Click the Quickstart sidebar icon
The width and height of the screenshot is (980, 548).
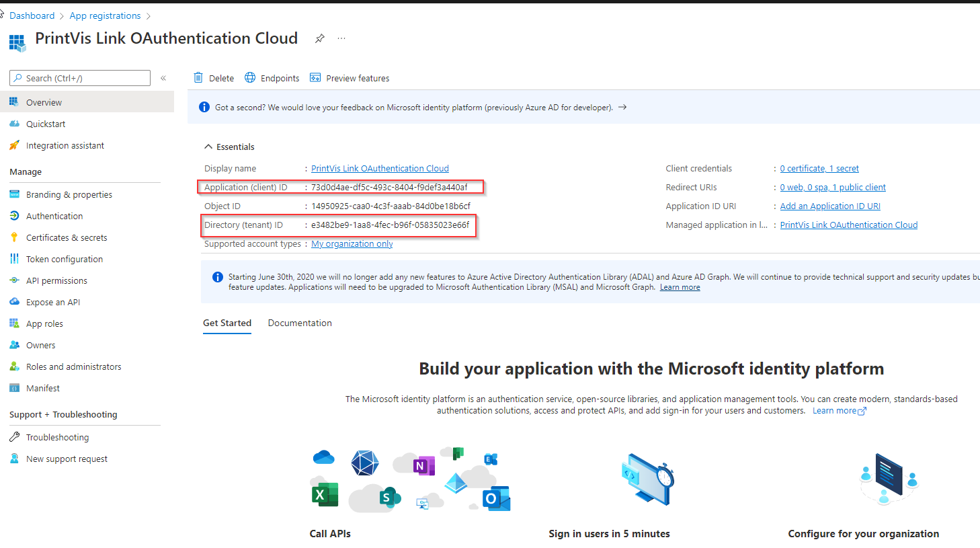(x=14, y=124)
